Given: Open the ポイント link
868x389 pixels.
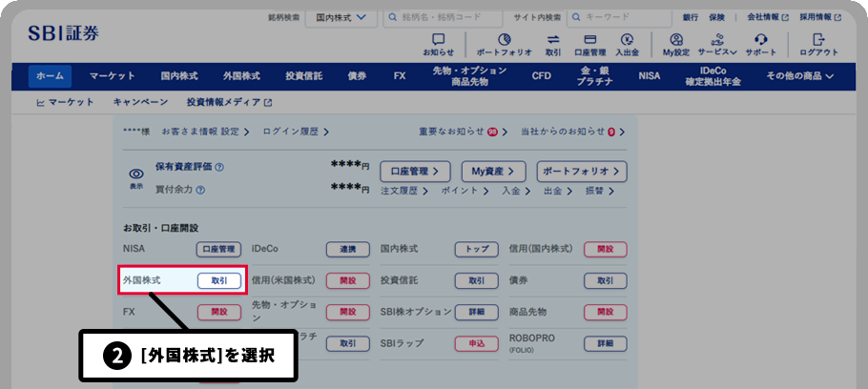Looking at the screenshot, I should pyautogui.click(x=465, y=191).
